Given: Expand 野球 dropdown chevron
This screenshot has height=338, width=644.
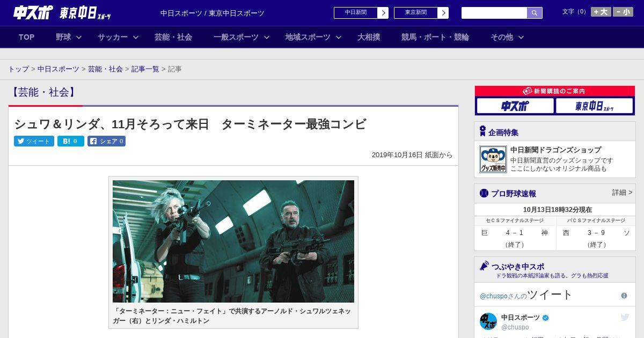Looking at the screenshot, I should [79, 37].
